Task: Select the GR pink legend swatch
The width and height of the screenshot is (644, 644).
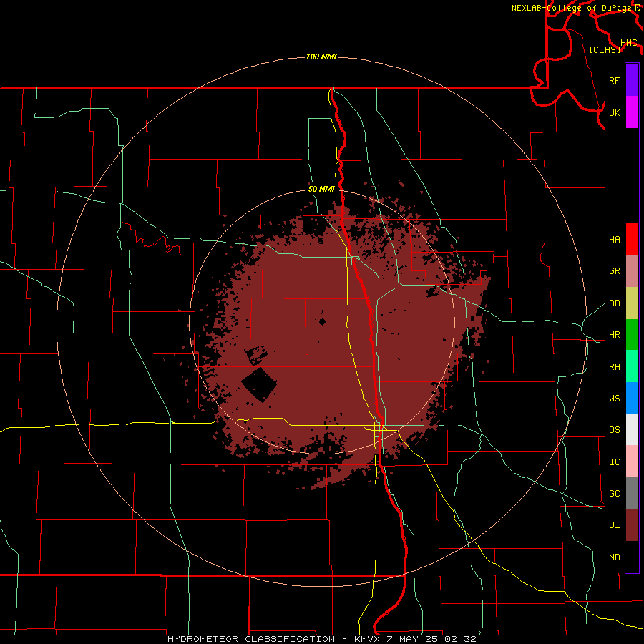Action: click(x=632, y=271)
